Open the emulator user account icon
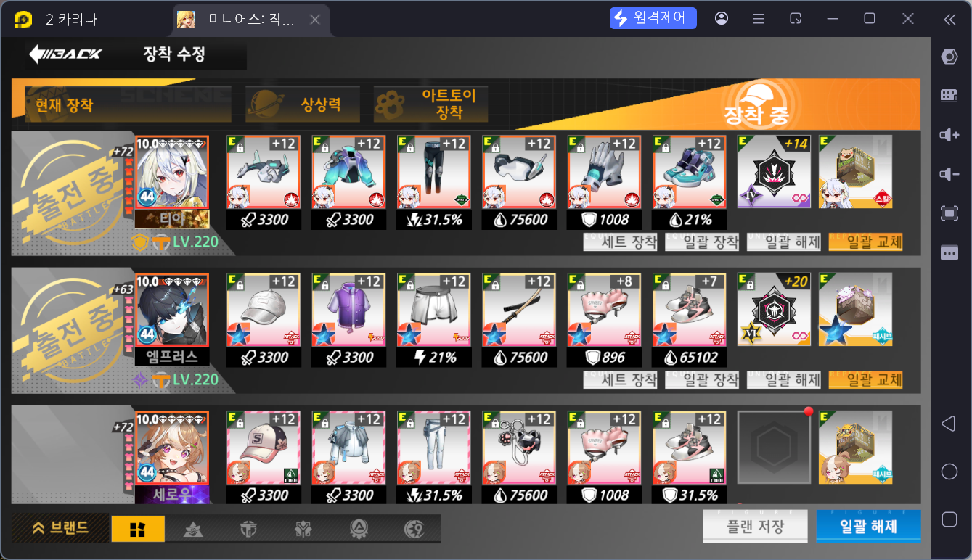The height and width of the screenshot is (560, 972). 721,19
